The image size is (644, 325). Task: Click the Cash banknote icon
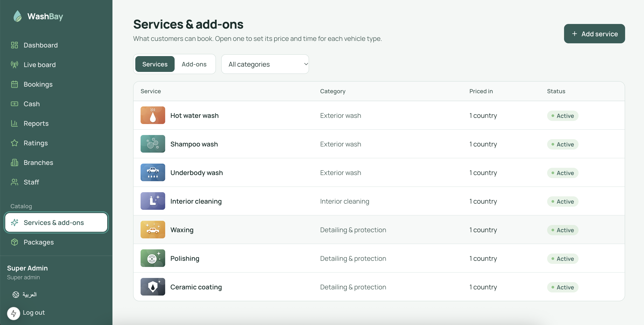14,104
